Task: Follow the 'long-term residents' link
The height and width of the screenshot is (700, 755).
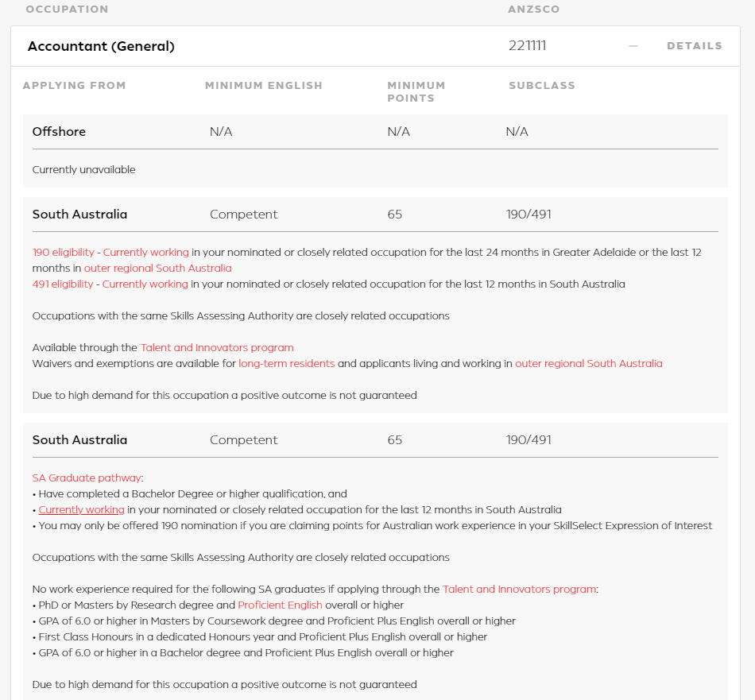Action: tap(287, 363)
